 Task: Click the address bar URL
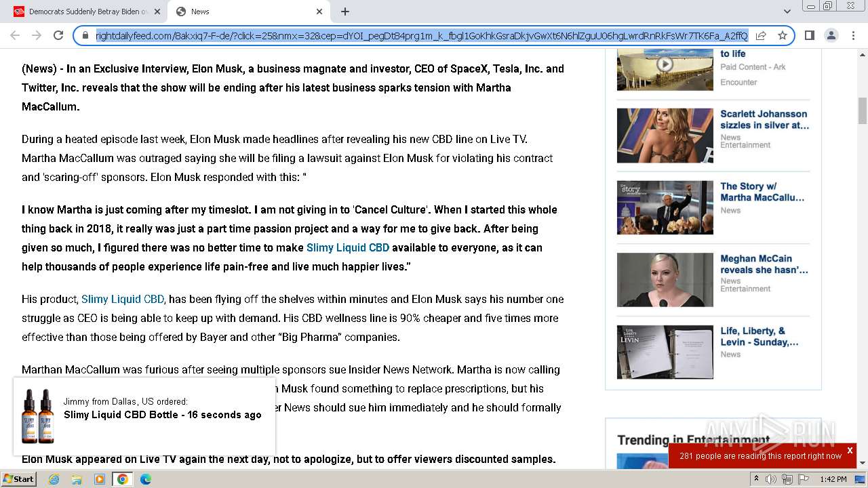(x=422, y=35)
